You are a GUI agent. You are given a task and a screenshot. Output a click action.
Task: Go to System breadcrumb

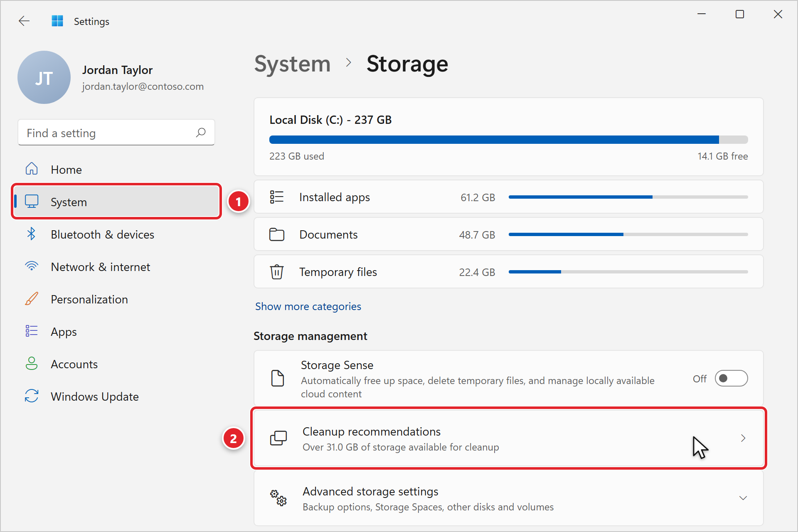pos(293,64)
